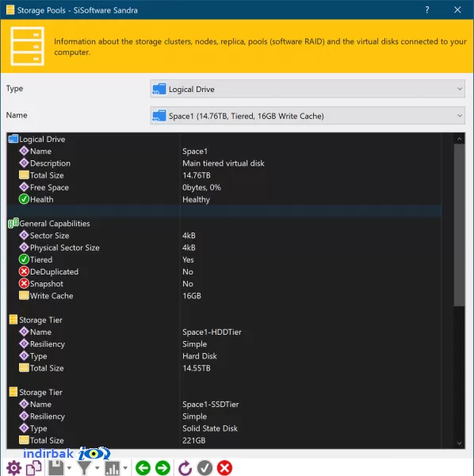Go back with the green left arrow

coord(143,468)
